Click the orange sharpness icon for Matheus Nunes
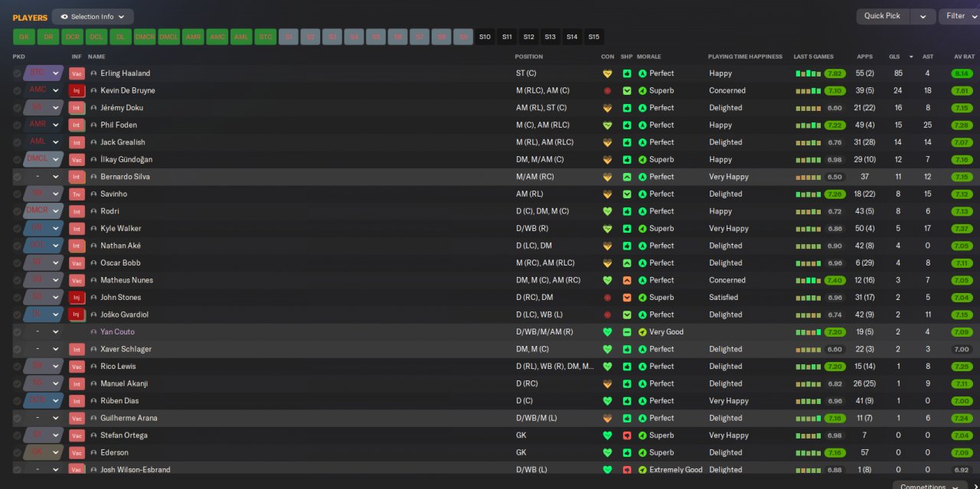 [x=627, y=280]
